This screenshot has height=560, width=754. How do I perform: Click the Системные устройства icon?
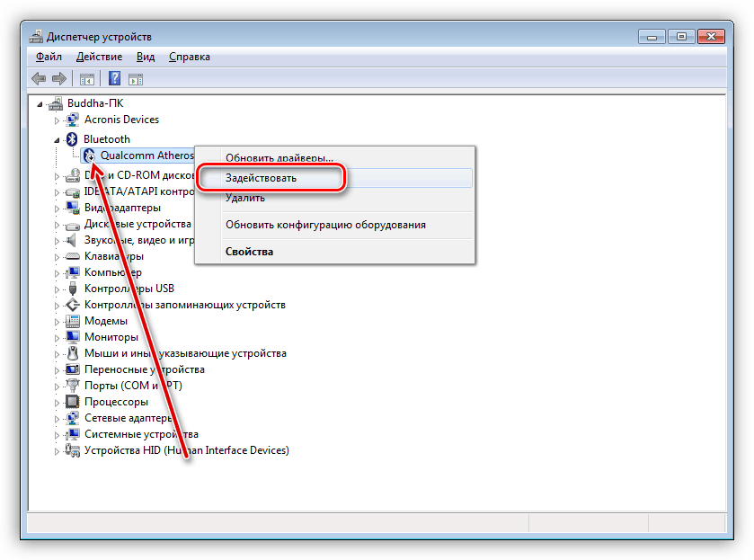[73, 434]
